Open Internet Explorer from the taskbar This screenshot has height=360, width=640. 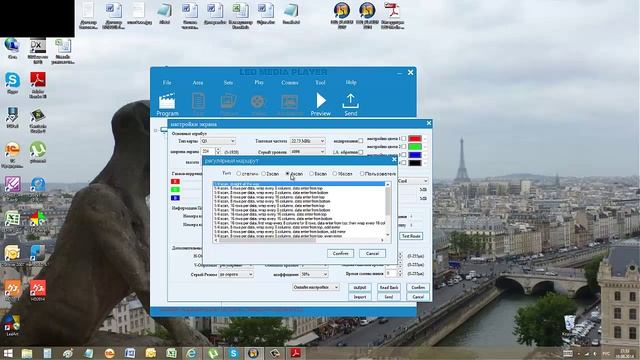[191, 353]
